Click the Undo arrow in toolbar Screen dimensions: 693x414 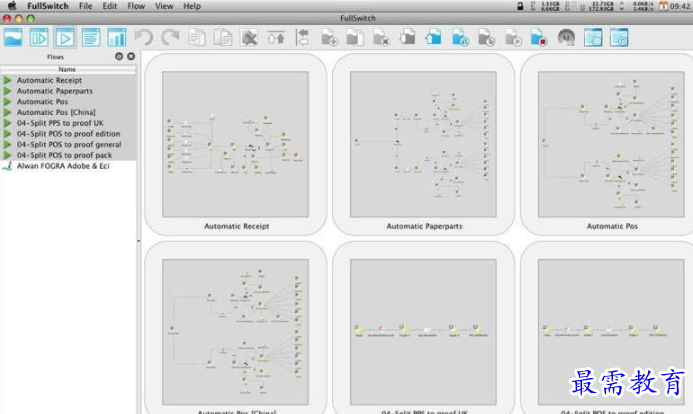click(144, 38)
